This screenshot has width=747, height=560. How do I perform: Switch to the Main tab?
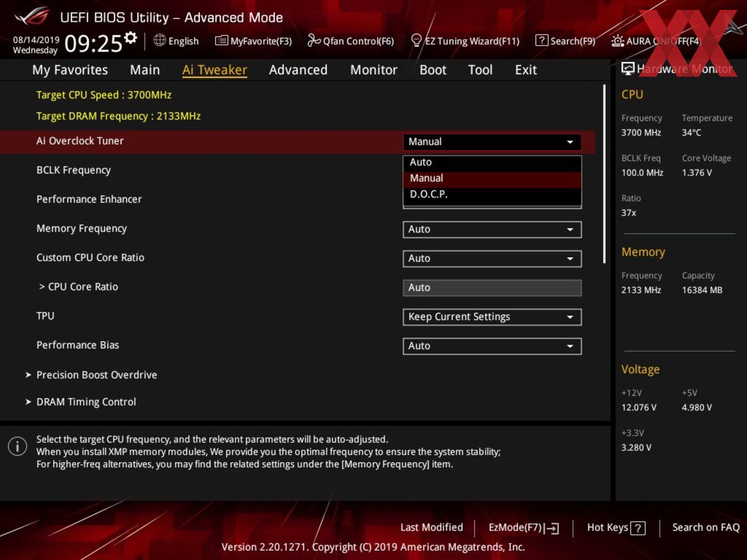pyautogui.click(x=145, y=70)
